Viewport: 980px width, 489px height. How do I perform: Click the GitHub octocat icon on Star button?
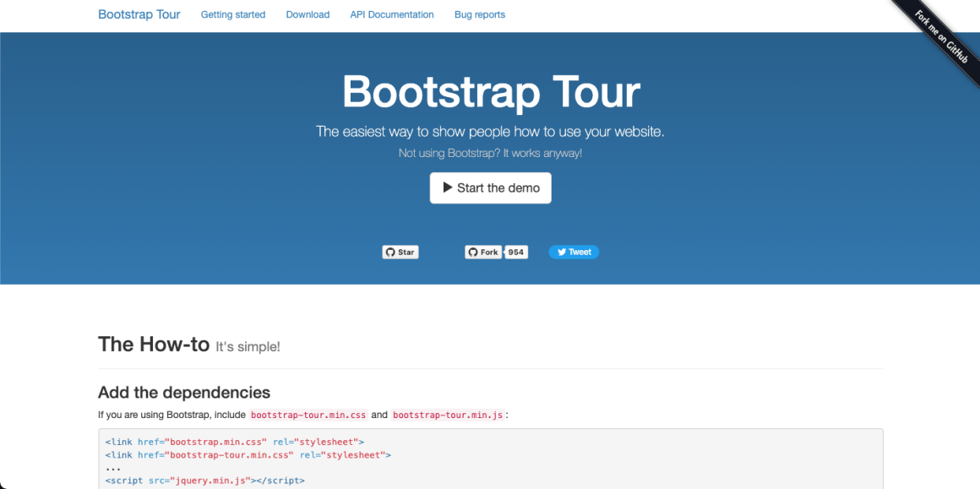pyautogui.click(x=389, y=252)
